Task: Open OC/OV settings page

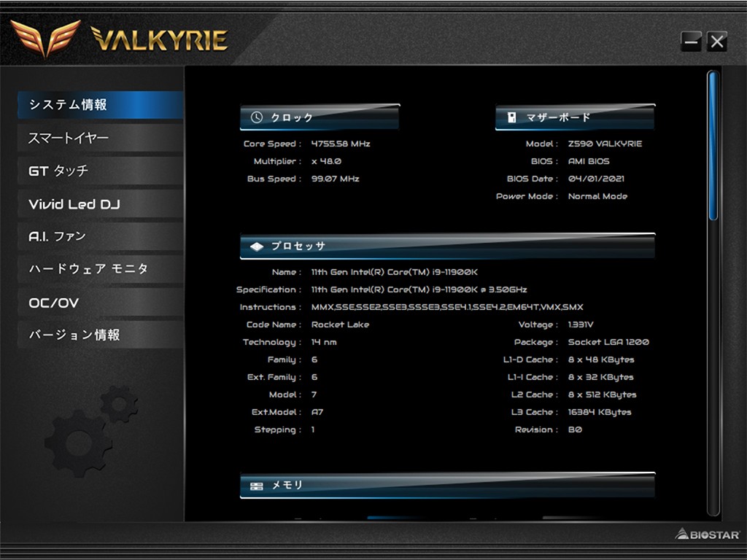Action: (101, 303)
